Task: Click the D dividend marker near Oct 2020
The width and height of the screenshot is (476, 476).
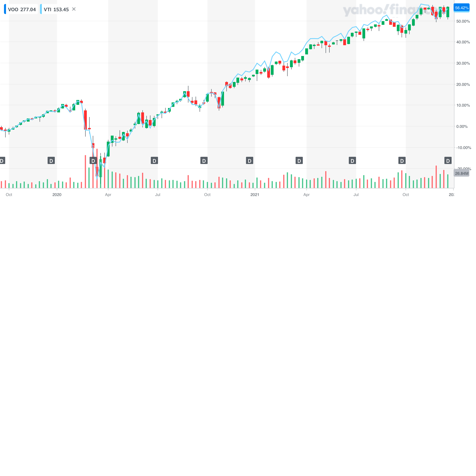Action: (x=204, y=160)
